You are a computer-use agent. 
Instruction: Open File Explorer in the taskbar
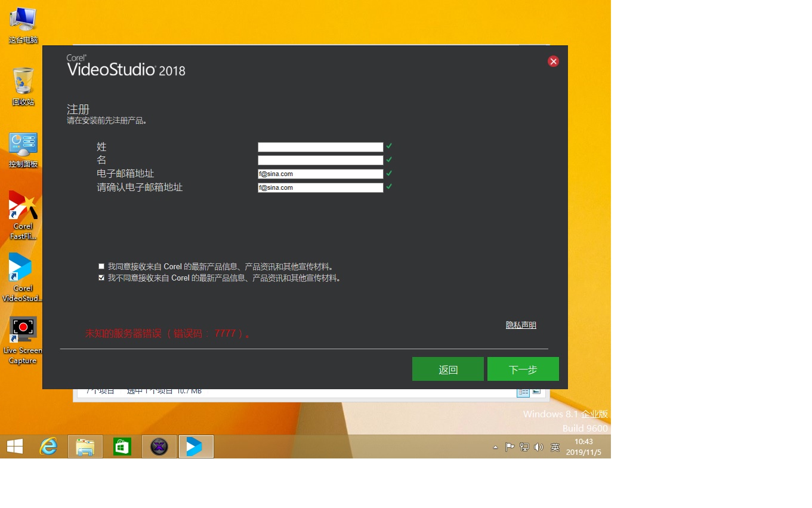(85, 447)
